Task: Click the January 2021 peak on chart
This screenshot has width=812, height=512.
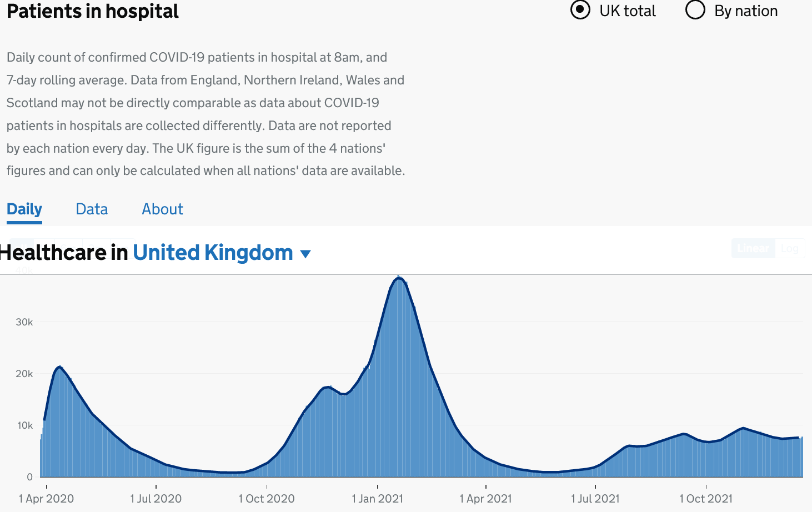Action: (398, 278)
